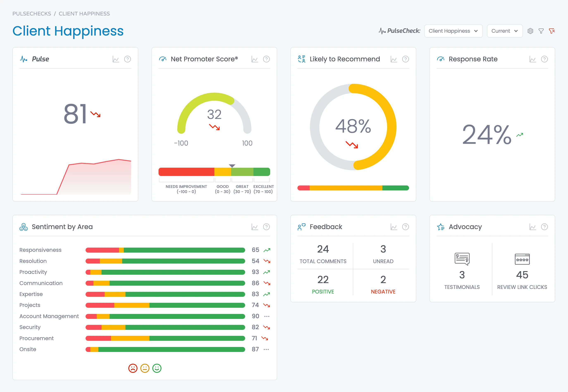Clear filters with the red funnel icon
Image resolution: width=568 pixels, height=392 pixels.
pos(552,31)
